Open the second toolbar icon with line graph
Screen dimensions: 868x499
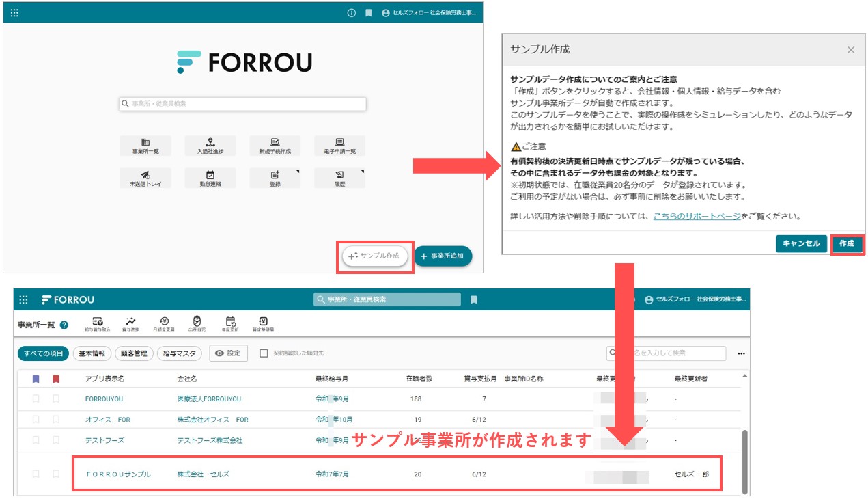pyautogui.click(x=130, y=323)
